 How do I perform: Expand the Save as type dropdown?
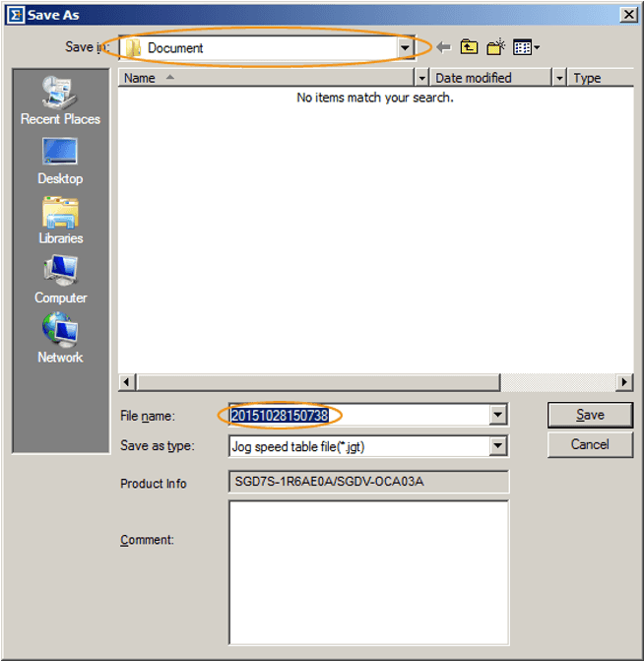tap(498, 445)
